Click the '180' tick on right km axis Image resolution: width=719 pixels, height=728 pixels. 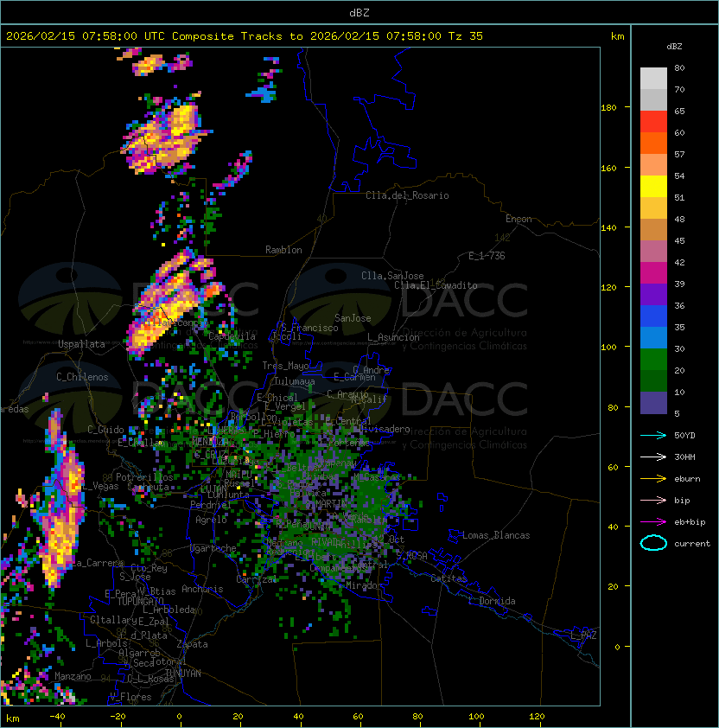(608, 108)
